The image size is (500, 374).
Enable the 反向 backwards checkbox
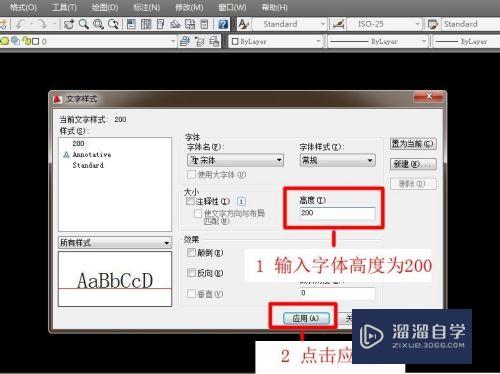coord(191,273)
